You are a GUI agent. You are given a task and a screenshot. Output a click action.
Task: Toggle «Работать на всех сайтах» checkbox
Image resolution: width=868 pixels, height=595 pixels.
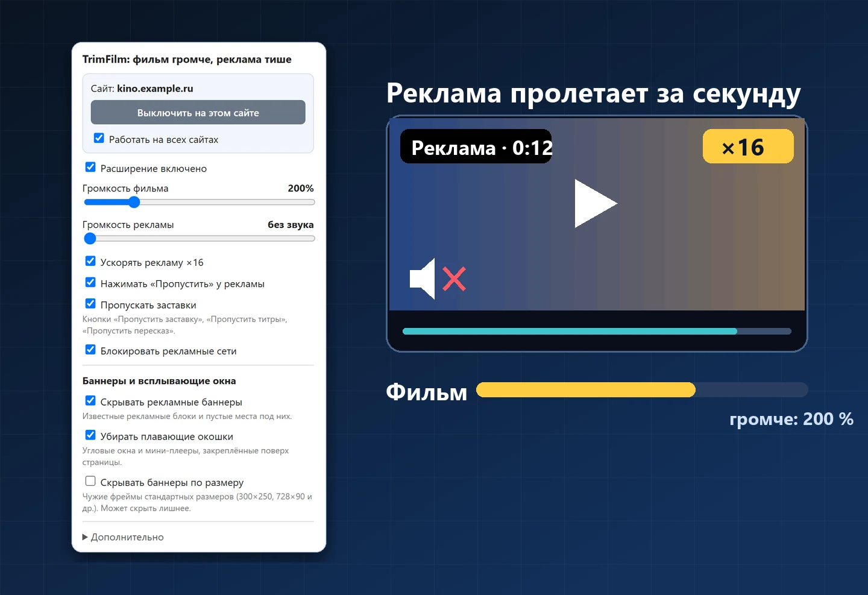[x=99, y=139]
